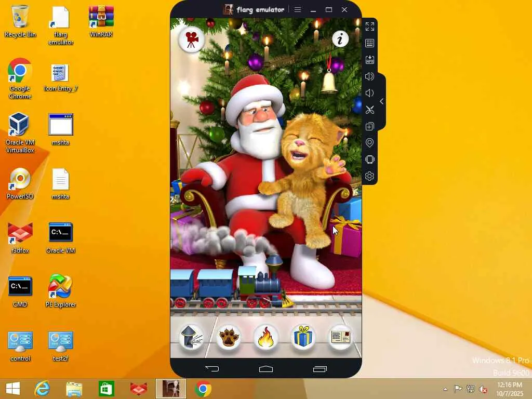Screen dimensions: 532x399
Task: Select the Google Chrome desktop icon
Action: [20, 79]
